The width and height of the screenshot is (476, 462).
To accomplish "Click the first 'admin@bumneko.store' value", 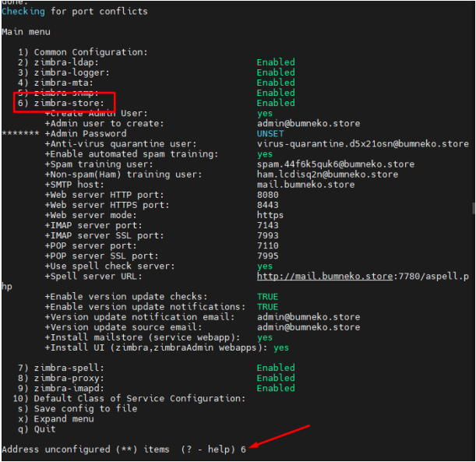I will coord(309,124).
